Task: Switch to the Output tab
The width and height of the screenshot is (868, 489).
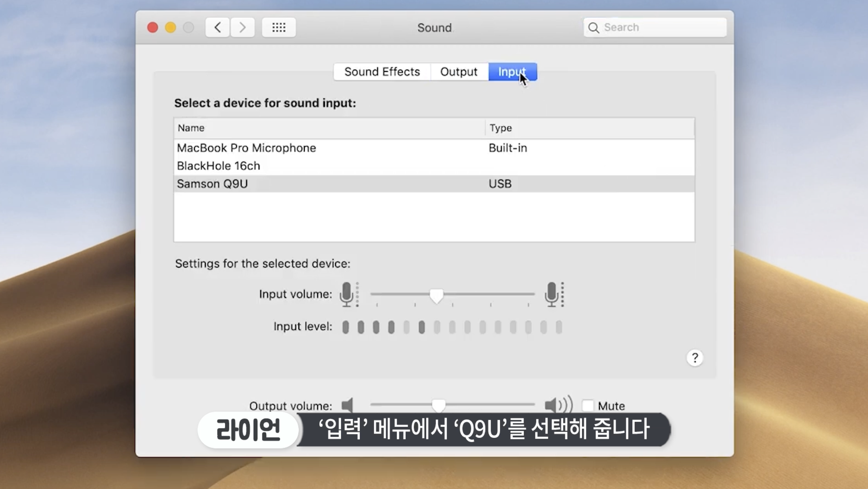Action: tap(458, 72)
